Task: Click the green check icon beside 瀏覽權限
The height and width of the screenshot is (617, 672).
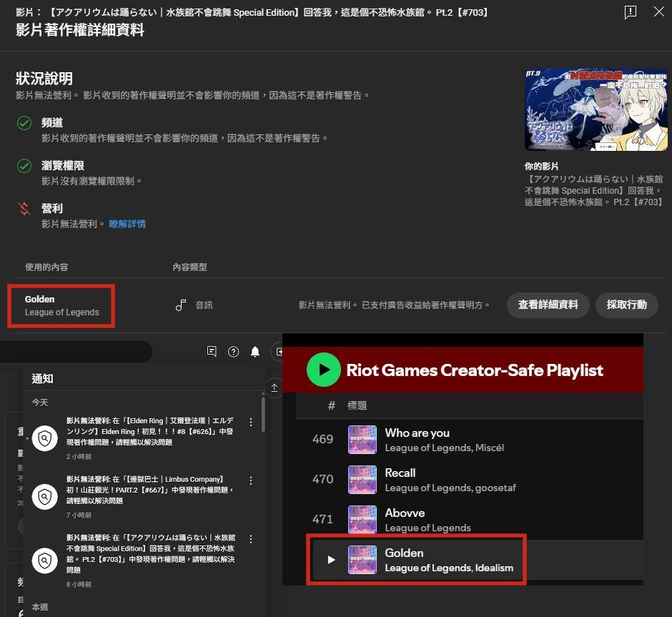Action: tap(24, 166)
